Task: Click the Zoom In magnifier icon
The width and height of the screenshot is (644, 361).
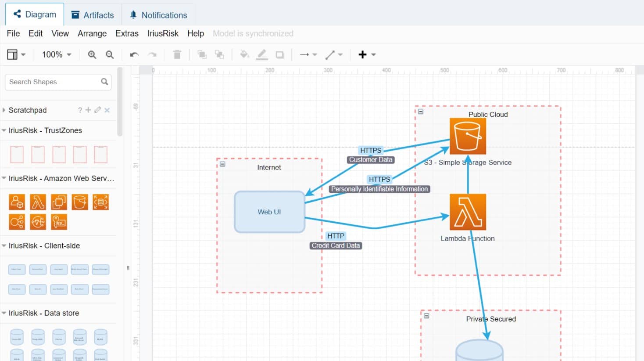Action: 92,54
